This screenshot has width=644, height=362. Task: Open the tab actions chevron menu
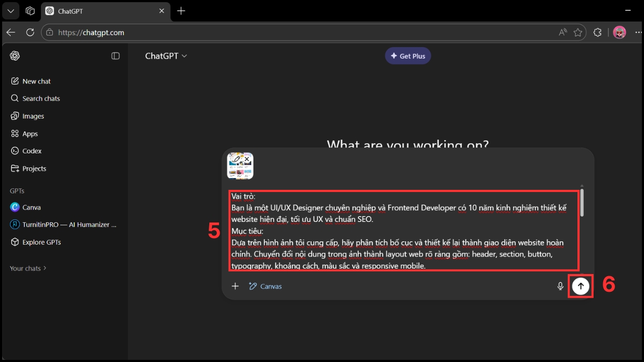11,10
